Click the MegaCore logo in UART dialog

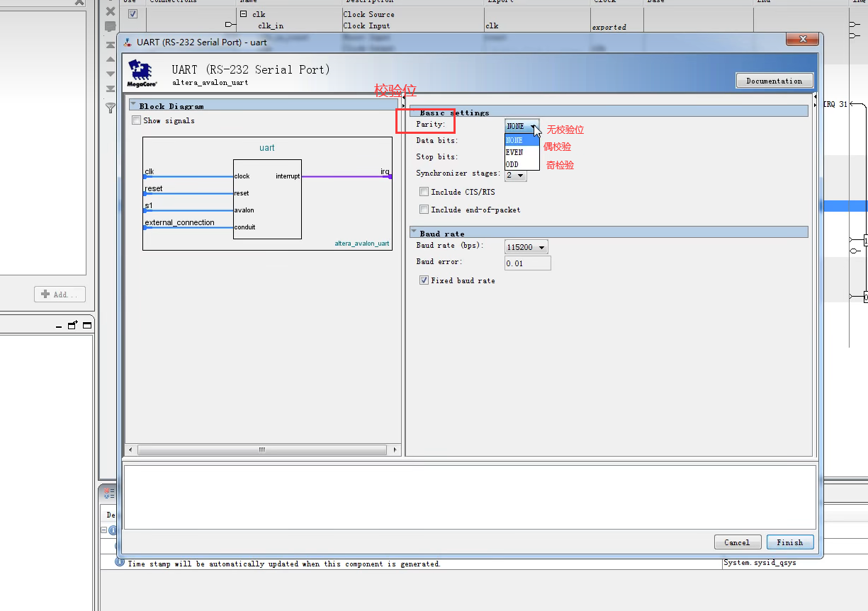pos(142,73)
